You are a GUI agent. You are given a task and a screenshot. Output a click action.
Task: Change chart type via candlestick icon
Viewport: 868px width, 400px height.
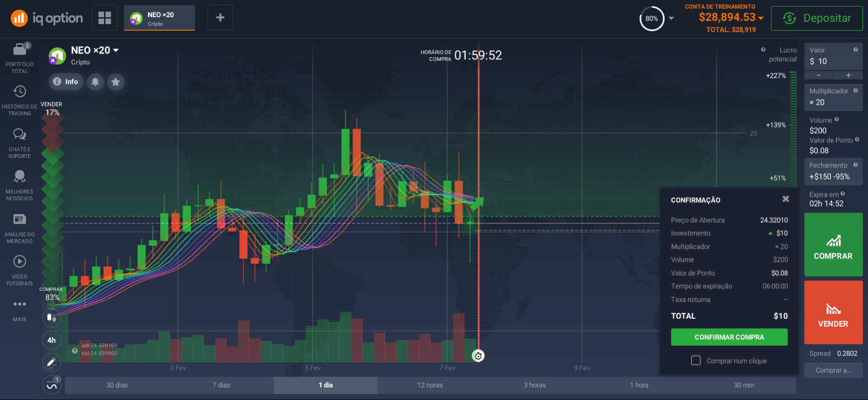coord(52,318)
